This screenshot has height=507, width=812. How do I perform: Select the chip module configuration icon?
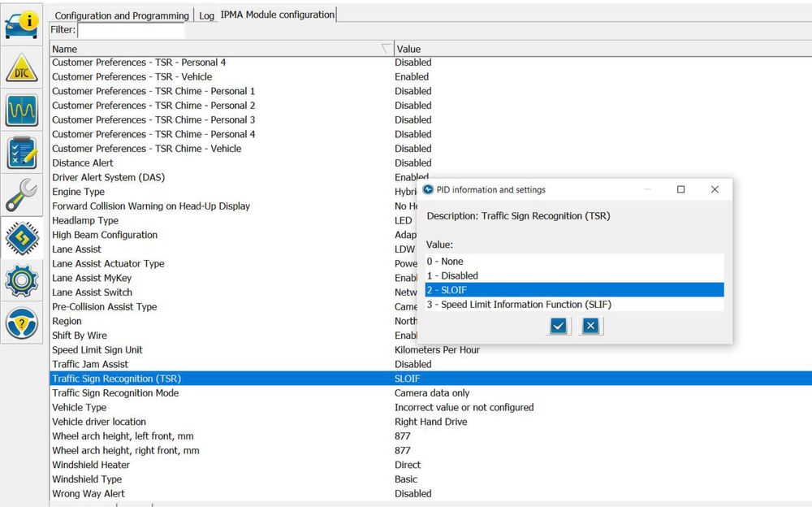(x=22, y=238)
